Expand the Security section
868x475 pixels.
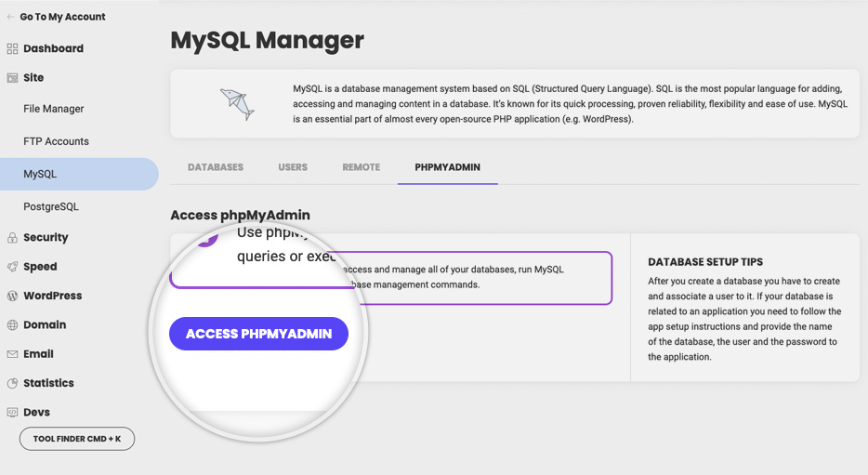coord(46,238)
